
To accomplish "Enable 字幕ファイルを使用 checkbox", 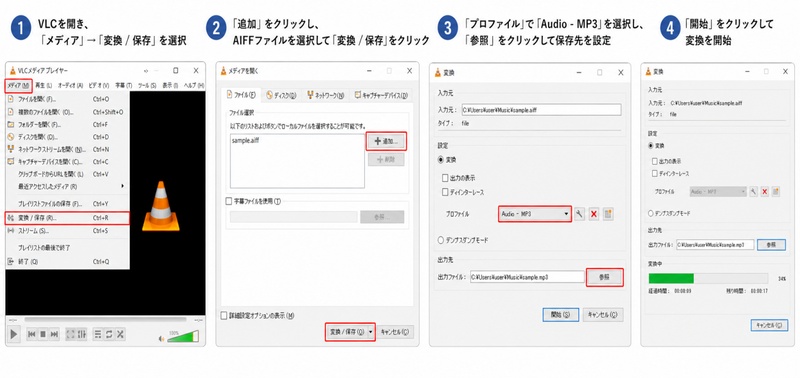I will click(x=229, y=201).
